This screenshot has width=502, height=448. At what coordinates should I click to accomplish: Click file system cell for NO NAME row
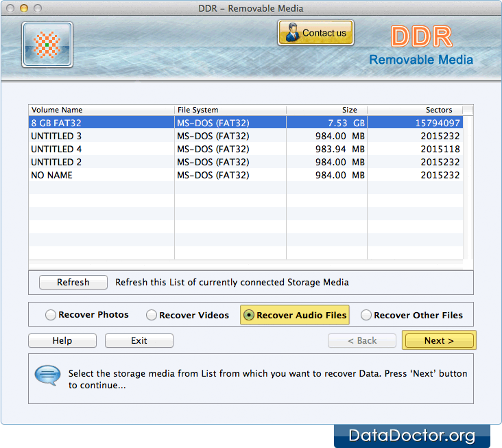(x=230, y=175)
